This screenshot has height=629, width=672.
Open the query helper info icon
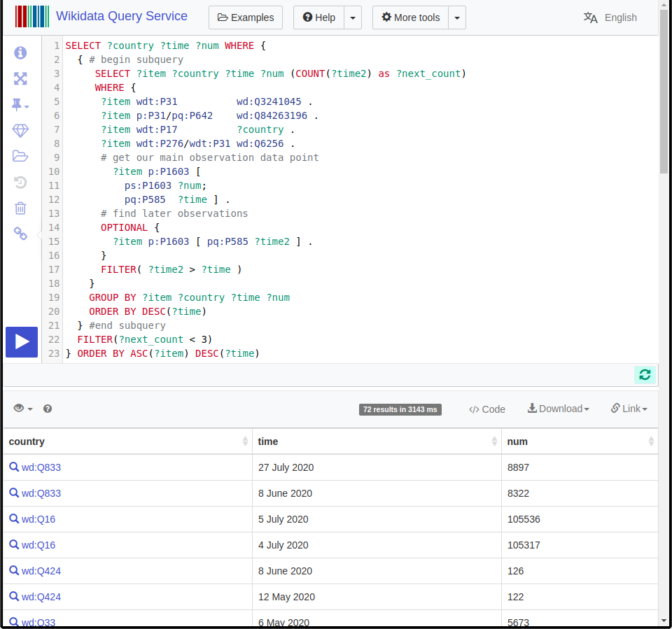[20, 52]
